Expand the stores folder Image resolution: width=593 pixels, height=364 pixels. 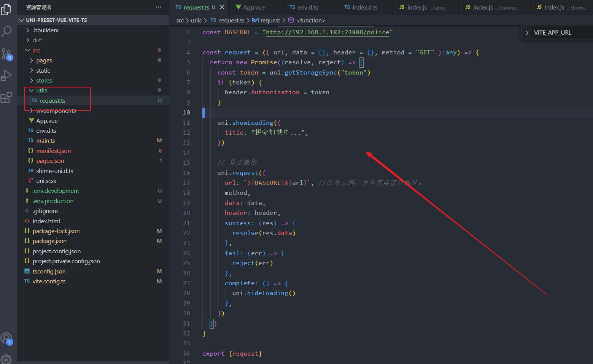tap(31, 80)
